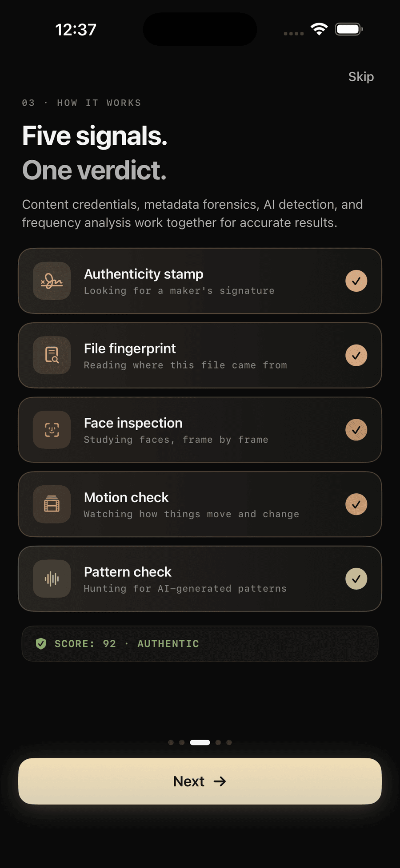400x868 pixels.
Task: Select the active page indicator pill
Action: 200,742
